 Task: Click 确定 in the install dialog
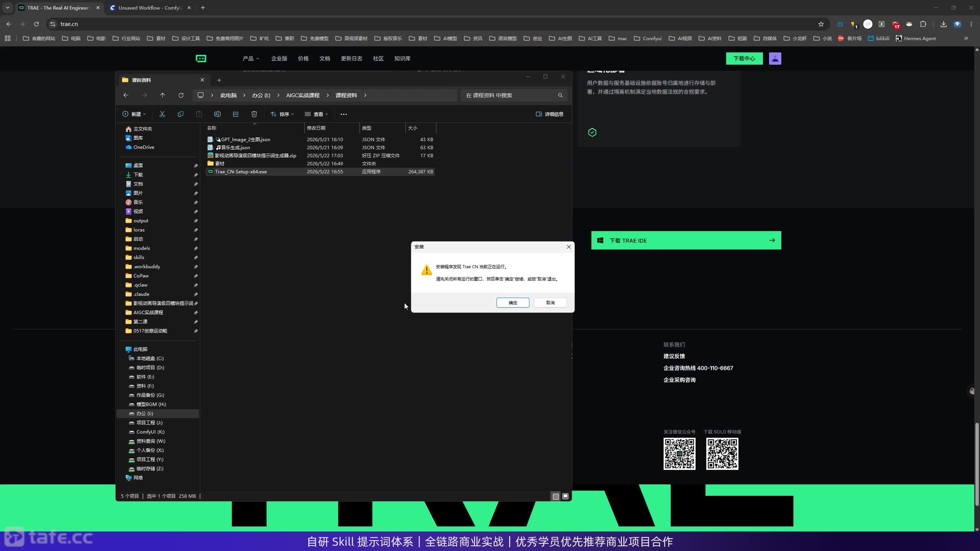pos(513,303)
